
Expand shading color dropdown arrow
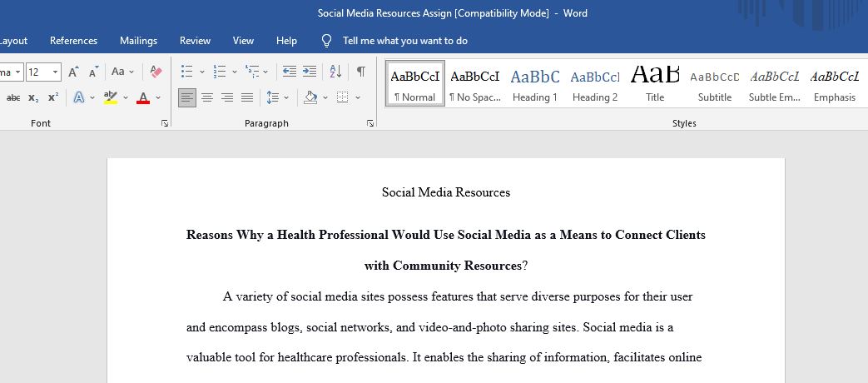point(325,98)
